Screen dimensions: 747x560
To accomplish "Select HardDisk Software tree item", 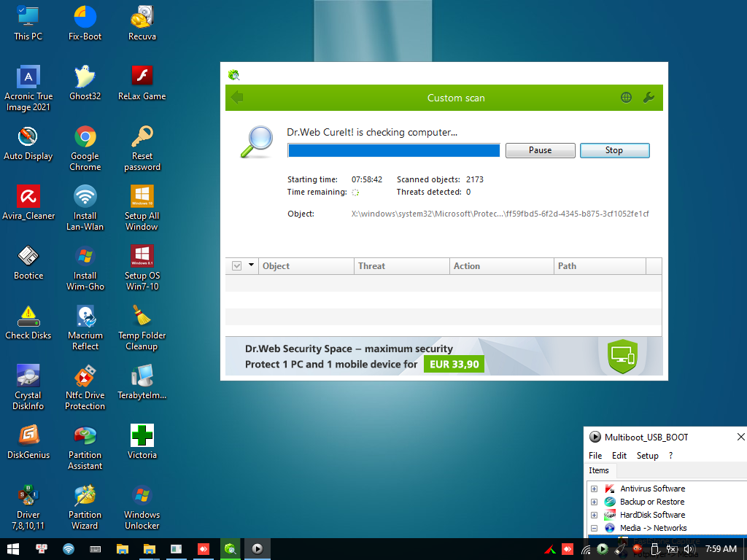I will 652,515.
